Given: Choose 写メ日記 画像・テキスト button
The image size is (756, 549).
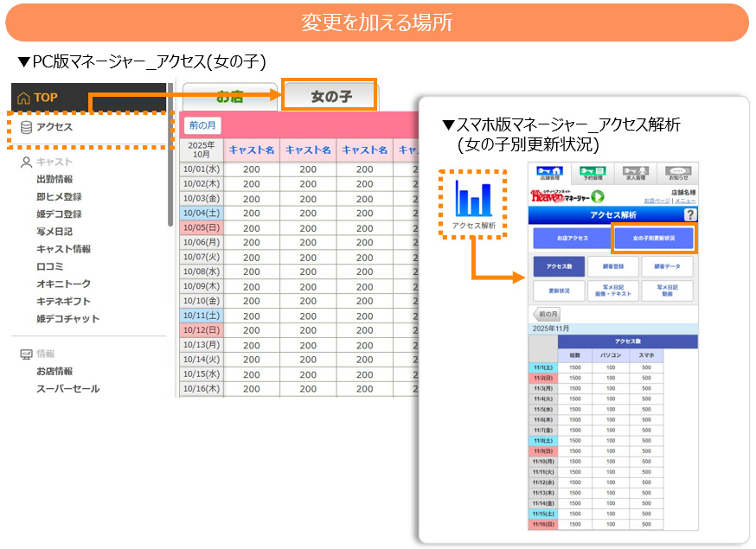Looking at the screenshot, I should (612, 290).
